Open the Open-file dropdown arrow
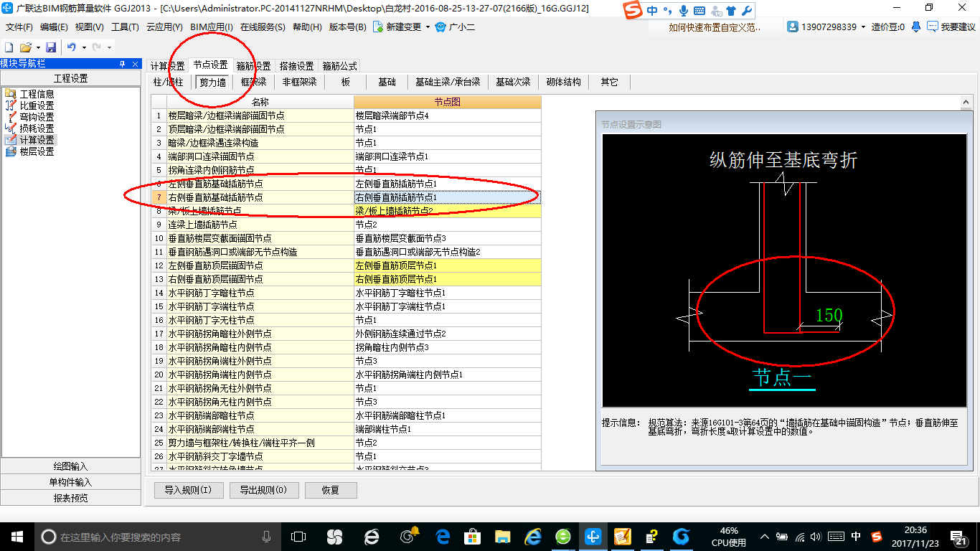 (37, 47)
